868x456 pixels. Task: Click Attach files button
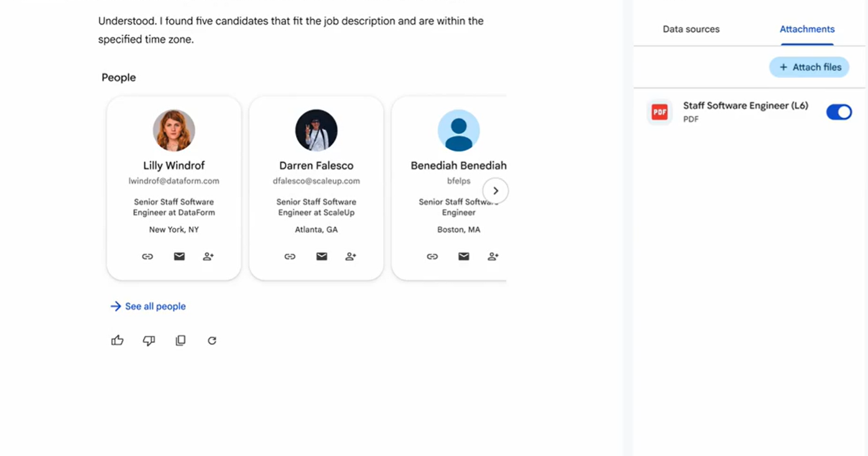(x=810, y=67)
